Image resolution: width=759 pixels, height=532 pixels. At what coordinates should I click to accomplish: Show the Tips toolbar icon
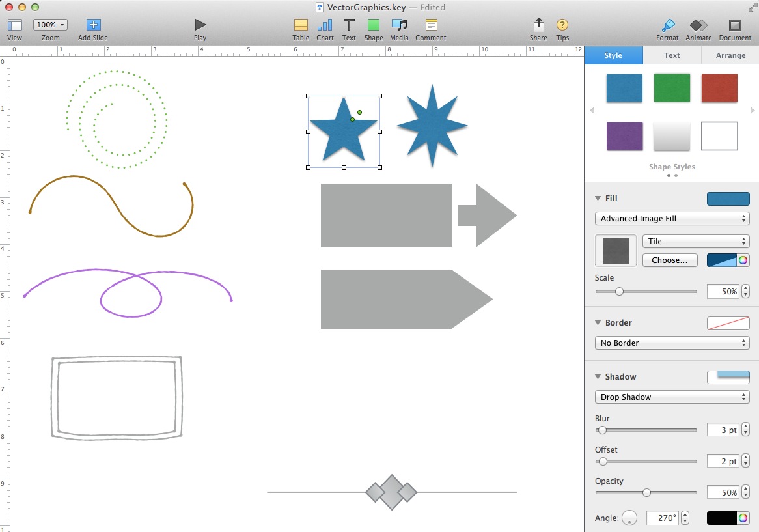(x=562, y=25)
